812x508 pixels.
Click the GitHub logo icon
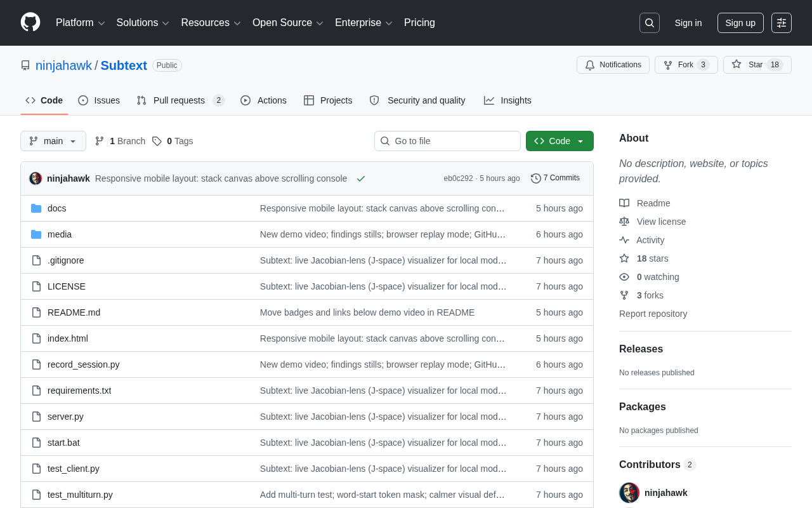(x=30, y=22)
